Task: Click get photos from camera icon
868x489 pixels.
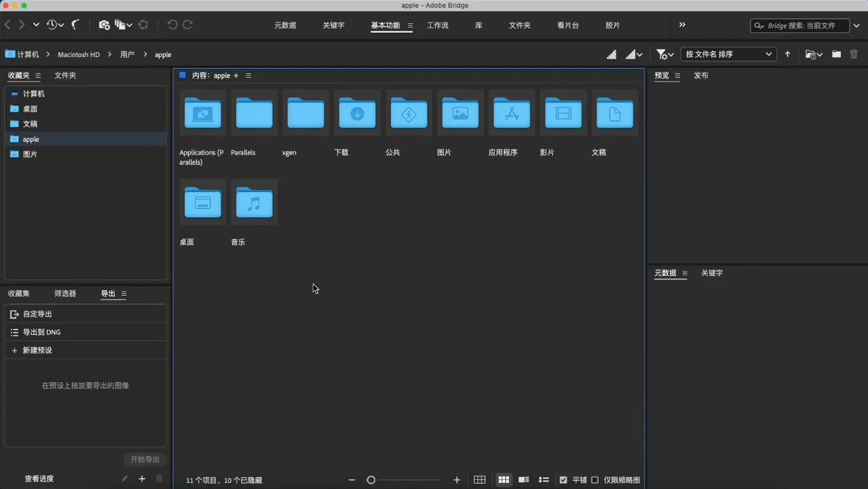Action: (104, 25)
